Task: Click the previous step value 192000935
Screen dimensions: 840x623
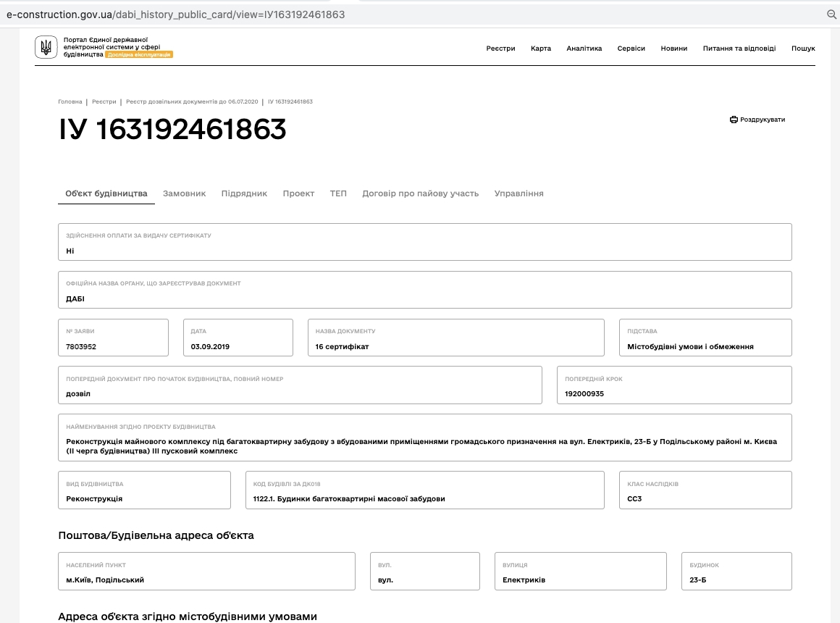Action: 584,393
